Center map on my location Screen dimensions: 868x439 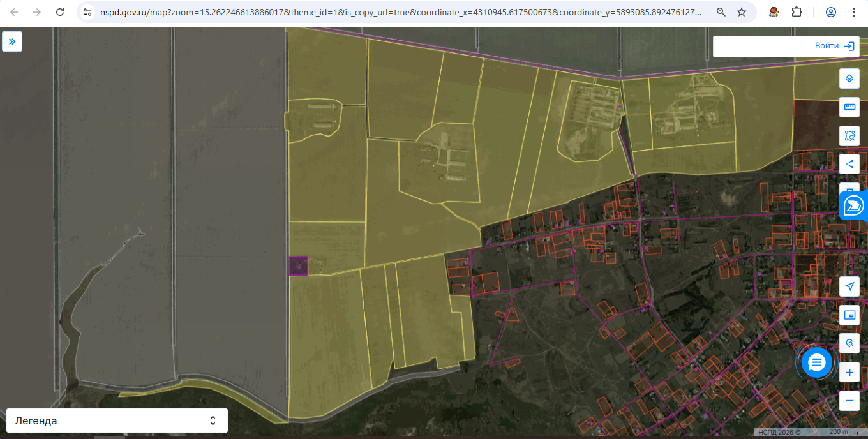[849, 286]
